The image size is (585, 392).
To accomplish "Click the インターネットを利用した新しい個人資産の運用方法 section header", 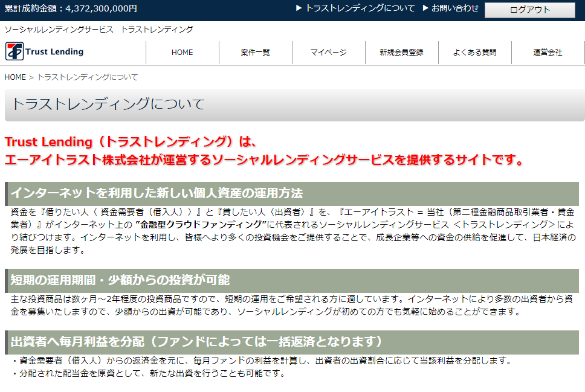I will [x=157, y=193].
